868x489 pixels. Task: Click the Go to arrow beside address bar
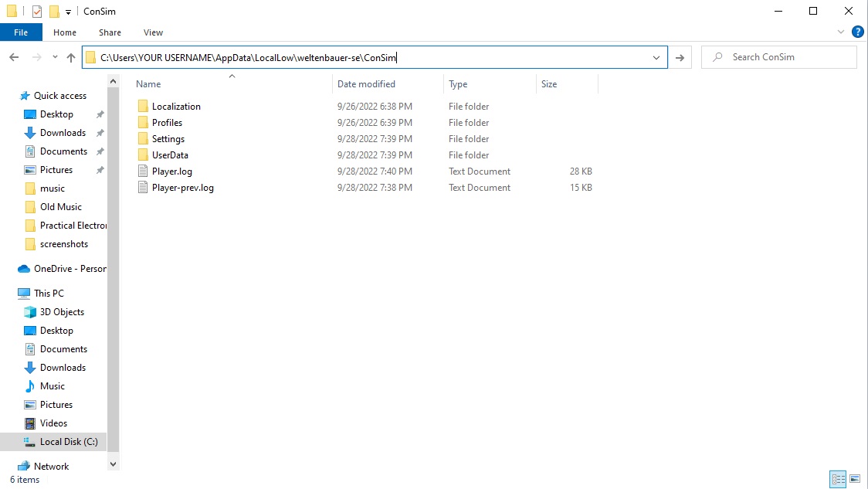click(680, 57)
